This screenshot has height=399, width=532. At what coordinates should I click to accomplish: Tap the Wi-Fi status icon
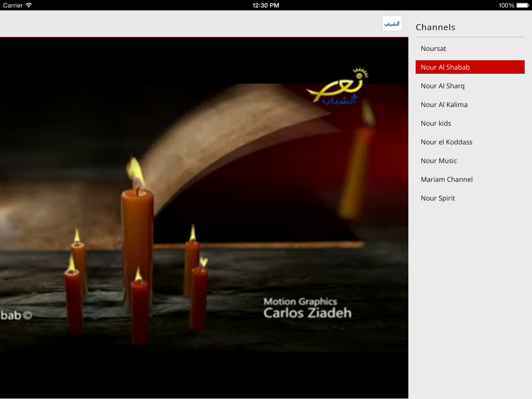(29, 5)
